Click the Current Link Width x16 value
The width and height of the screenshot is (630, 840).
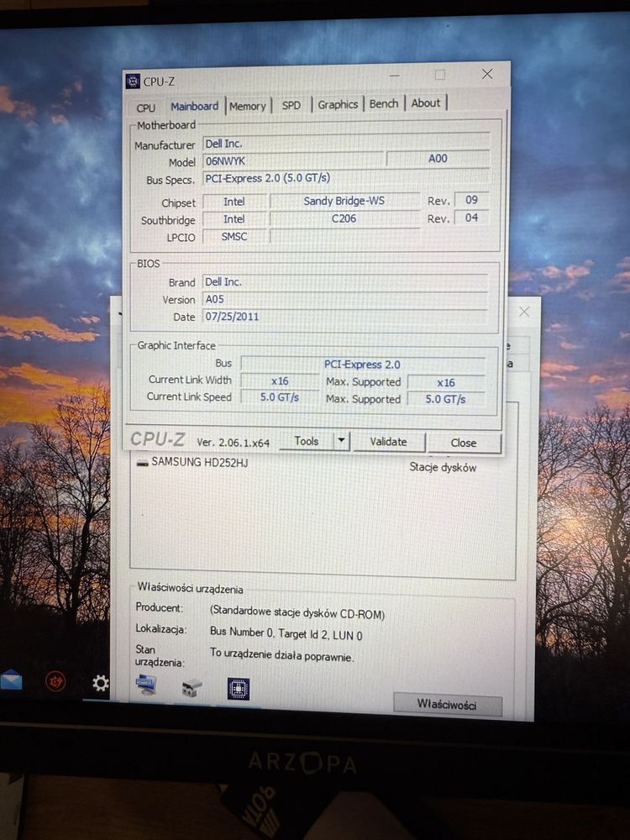pyautogui.click(x=280, y=381)
